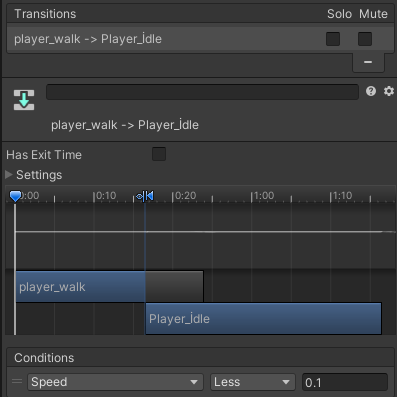Click the blue timeline playhead marker
Screen dimensions: 397x397
[x=15, y=196]
